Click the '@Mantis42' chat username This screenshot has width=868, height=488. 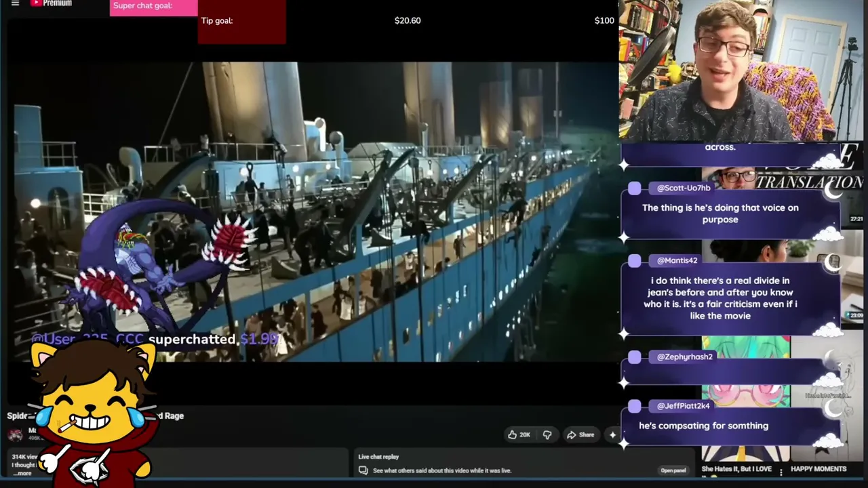(677, 260)
